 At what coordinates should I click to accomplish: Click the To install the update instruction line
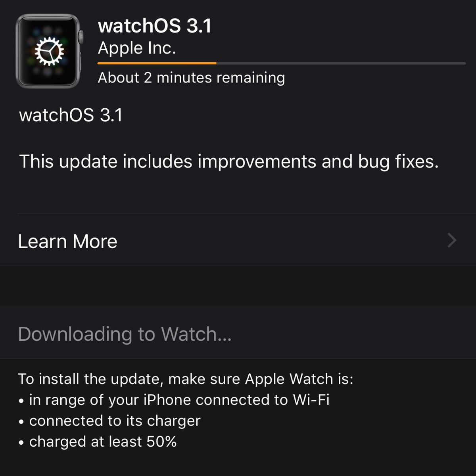tap(186, 379)
